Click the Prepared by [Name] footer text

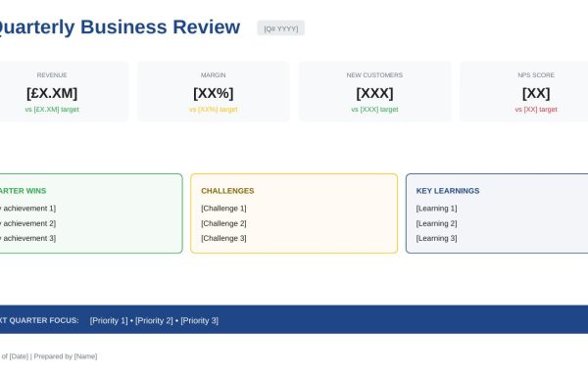pos(66,356)
